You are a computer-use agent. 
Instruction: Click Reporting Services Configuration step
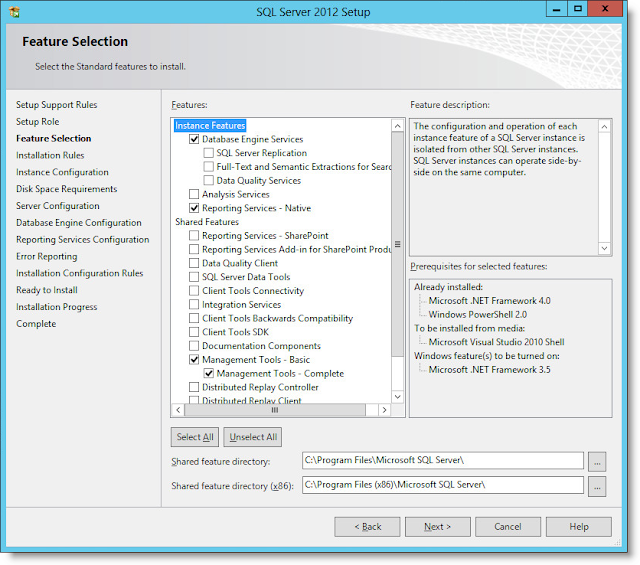tap(82, 240)
